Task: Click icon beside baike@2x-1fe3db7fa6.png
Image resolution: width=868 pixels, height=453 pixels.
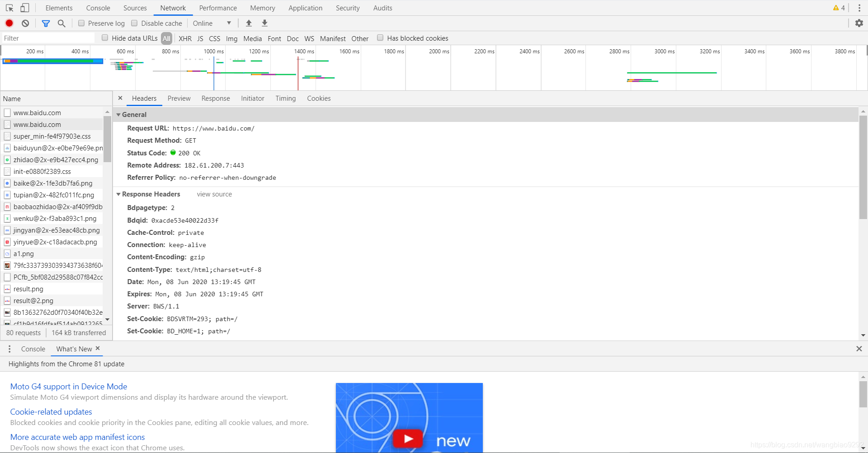Action: point(7,183)
